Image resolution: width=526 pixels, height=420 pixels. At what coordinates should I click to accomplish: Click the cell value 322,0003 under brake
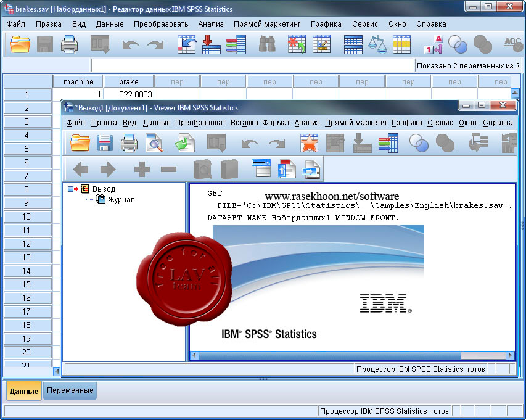coord(128,94)
